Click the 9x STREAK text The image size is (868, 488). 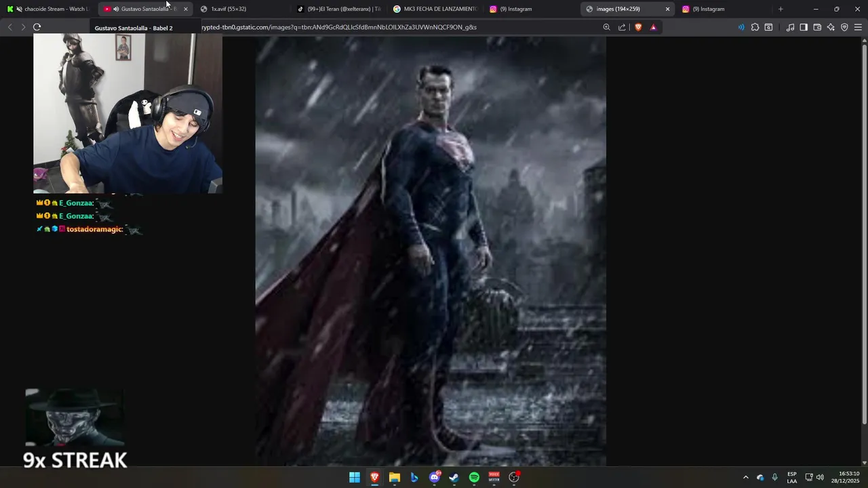click(75, 460)
